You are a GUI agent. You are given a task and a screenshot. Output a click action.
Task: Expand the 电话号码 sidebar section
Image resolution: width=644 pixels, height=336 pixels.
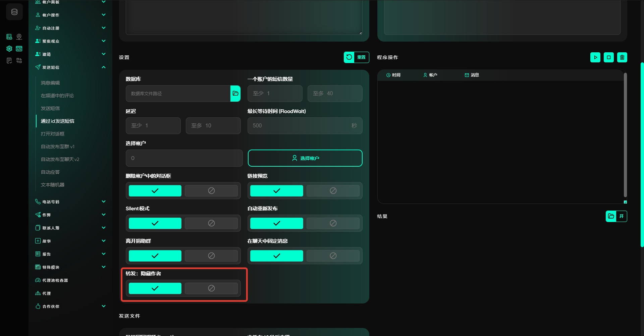[104, 202]
